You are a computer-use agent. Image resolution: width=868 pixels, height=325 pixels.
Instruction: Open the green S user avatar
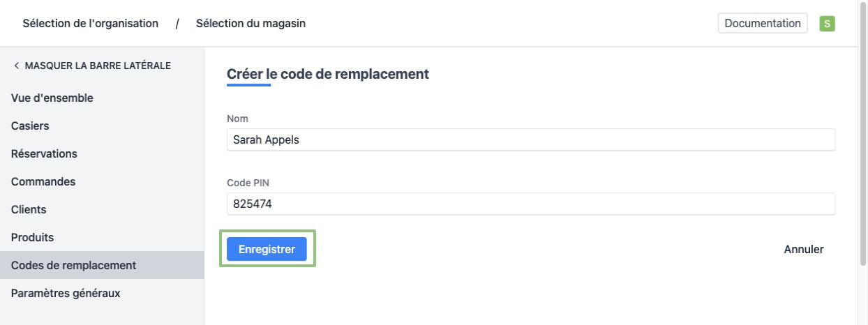tap(828, 24)
